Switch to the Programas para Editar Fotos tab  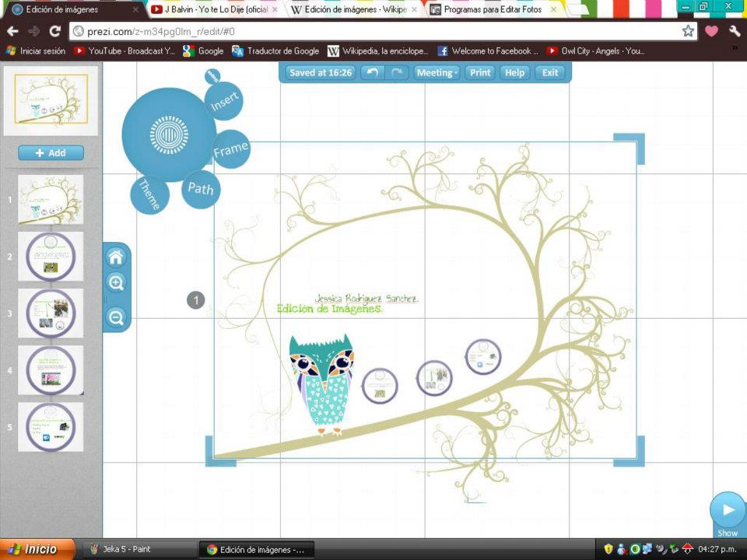(x=490, y=9)
